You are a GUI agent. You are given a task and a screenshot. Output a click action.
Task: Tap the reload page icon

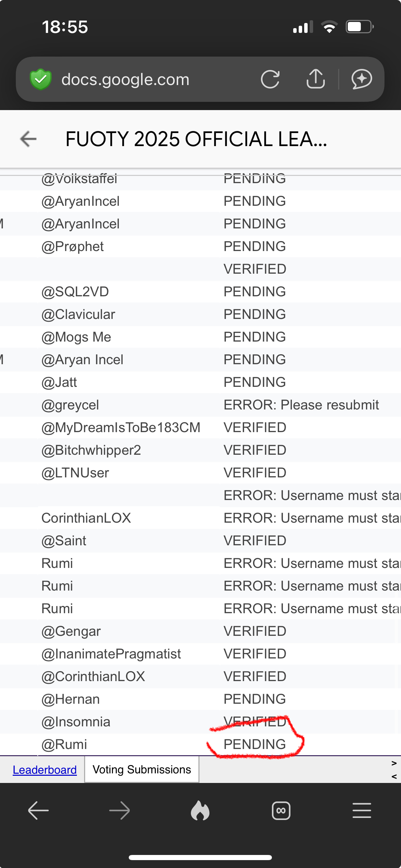click(x=270, y=79)
